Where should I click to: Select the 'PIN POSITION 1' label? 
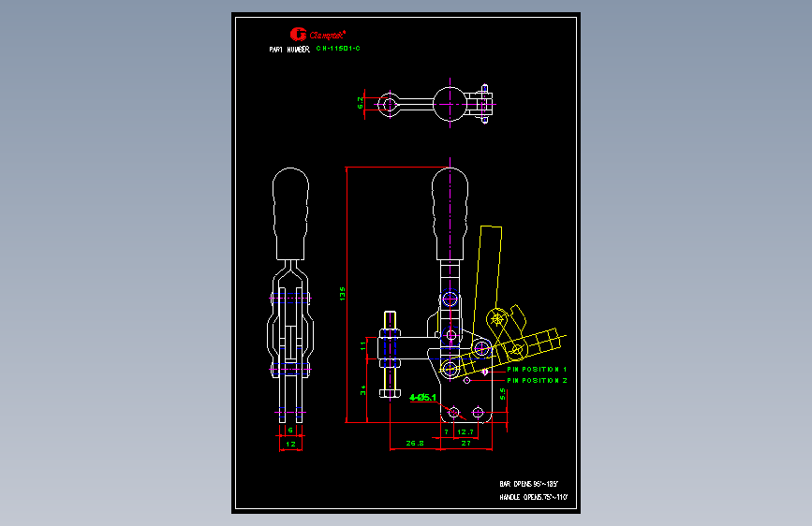pos(537,369)
